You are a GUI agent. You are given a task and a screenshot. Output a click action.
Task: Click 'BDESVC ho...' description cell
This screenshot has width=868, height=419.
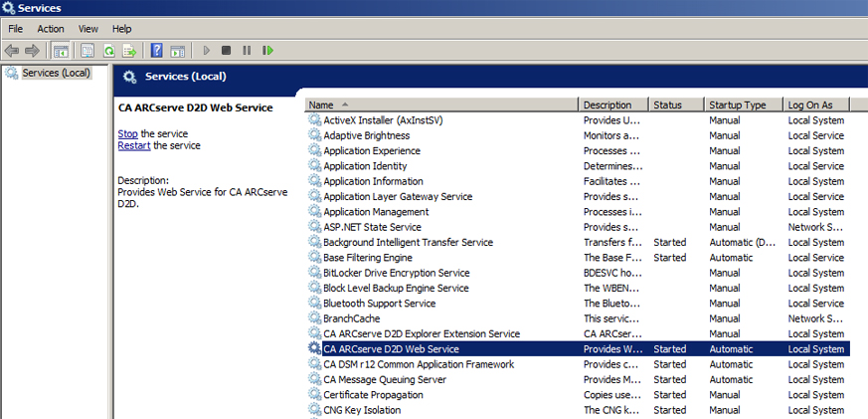coord(611,273)
